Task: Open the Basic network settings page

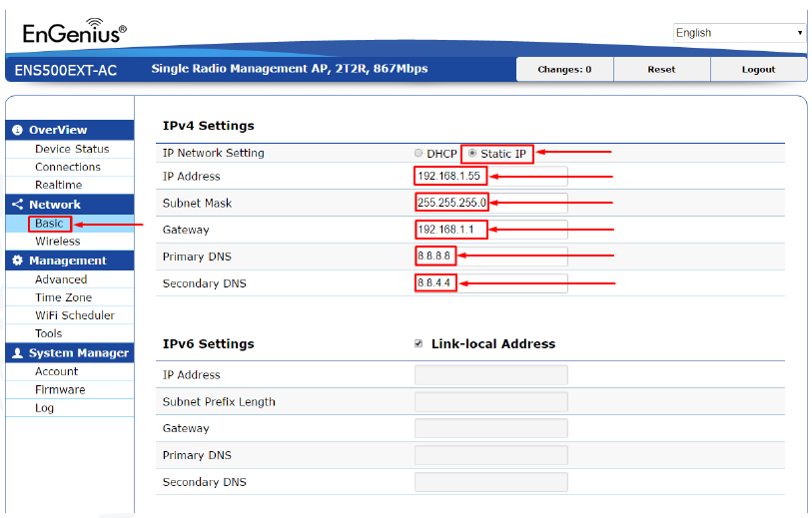Action: (x=49, y=224)
